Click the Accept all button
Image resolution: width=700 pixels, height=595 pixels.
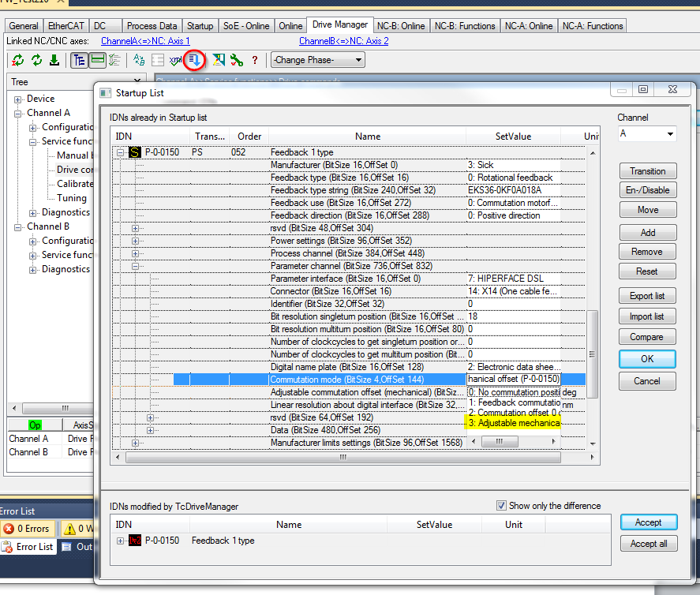649,544
